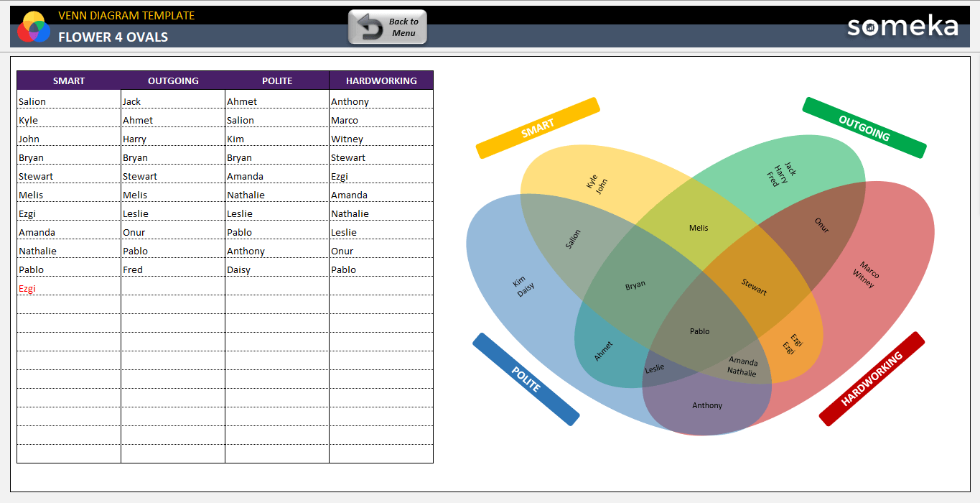Screen dimensions: 980x503
Task: Click the Anthony name inside the Venn diagram
Action: (707, 405)
